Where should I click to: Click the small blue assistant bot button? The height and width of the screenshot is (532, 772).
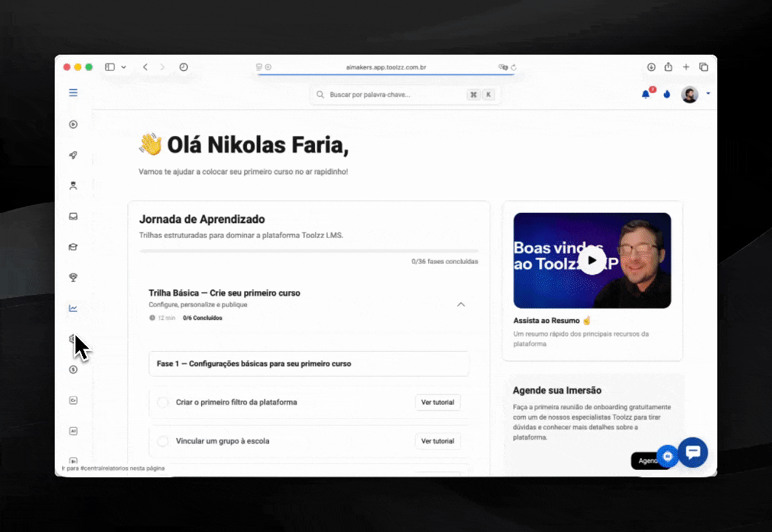pyautogui.click(x=668, y=456)
